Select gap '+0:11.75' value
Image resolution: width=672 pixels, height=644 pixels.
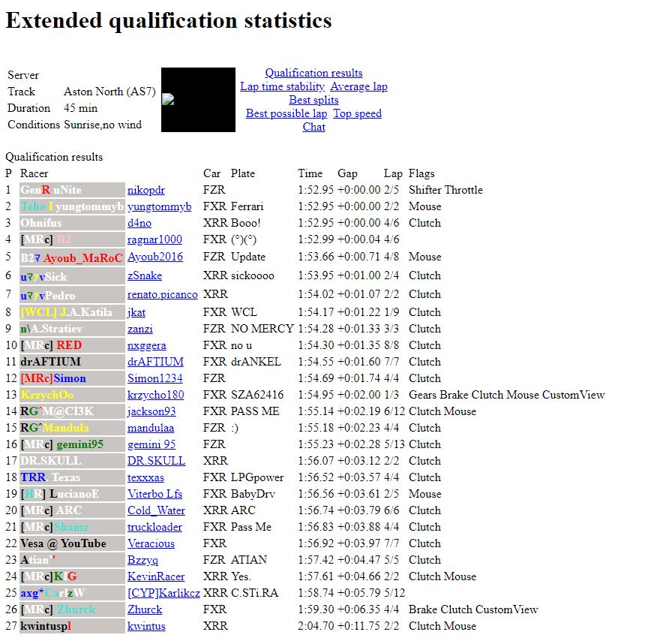[x=359, y=626]
